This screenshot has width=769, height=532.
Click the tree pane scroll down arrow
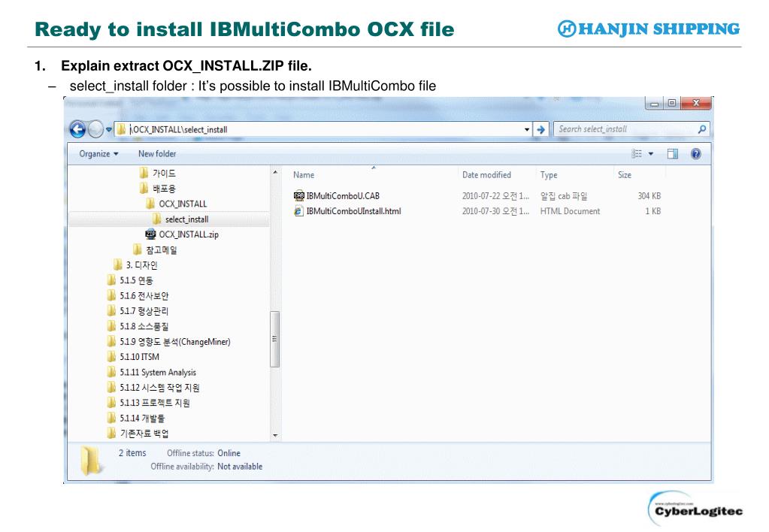[x=275, y=435]
